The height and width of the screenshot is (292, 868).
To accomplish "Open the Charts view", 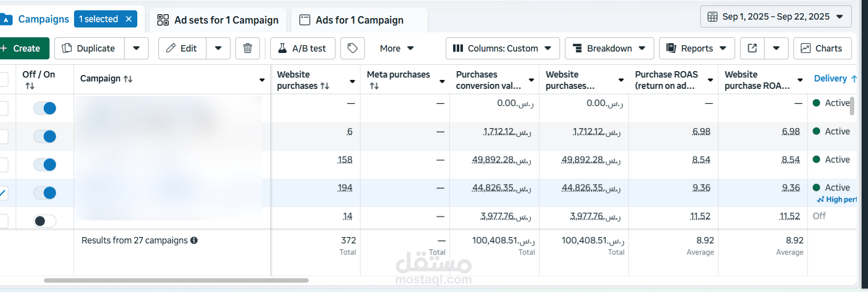I will [x=822, y=48].
